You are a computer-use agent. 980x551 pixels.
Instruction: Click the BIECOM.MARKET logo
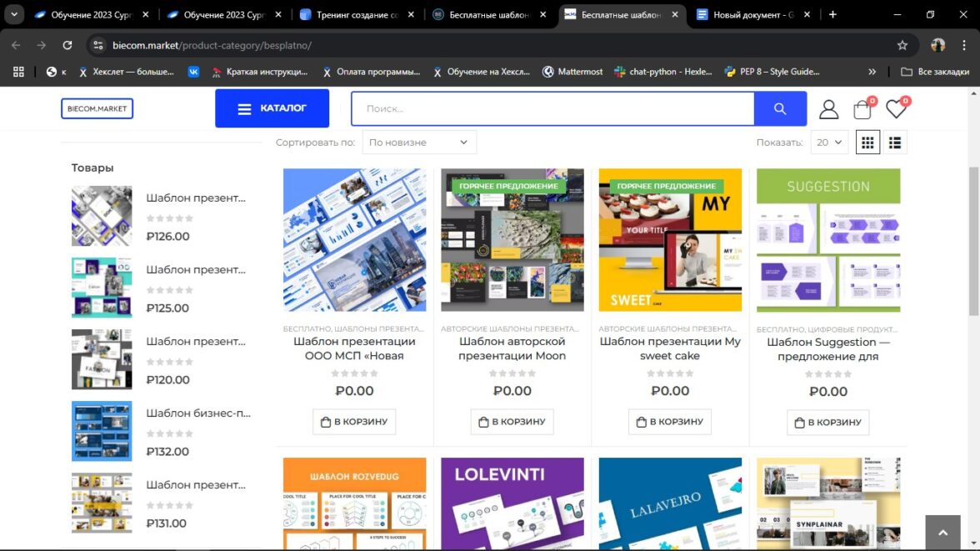97,108
